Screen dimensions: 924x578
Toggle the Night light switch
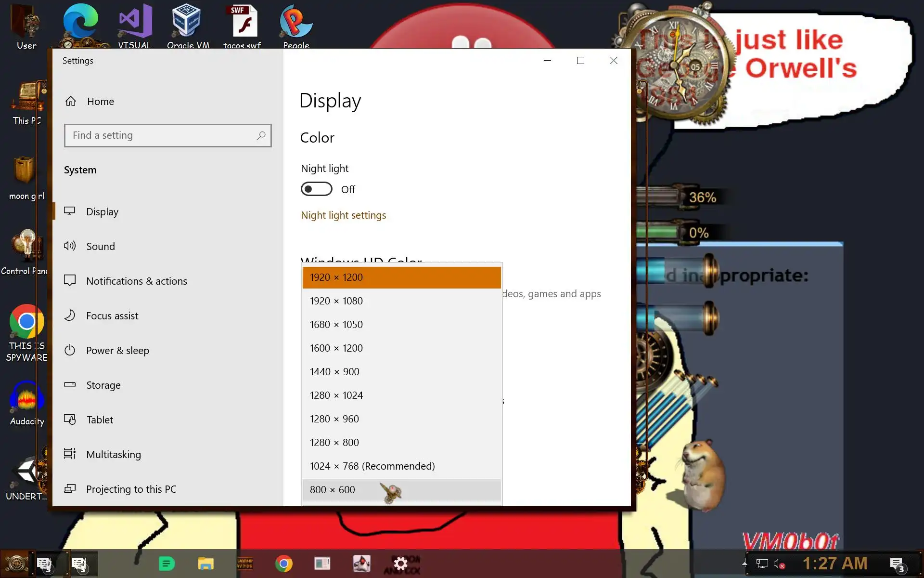pos(316,189)
